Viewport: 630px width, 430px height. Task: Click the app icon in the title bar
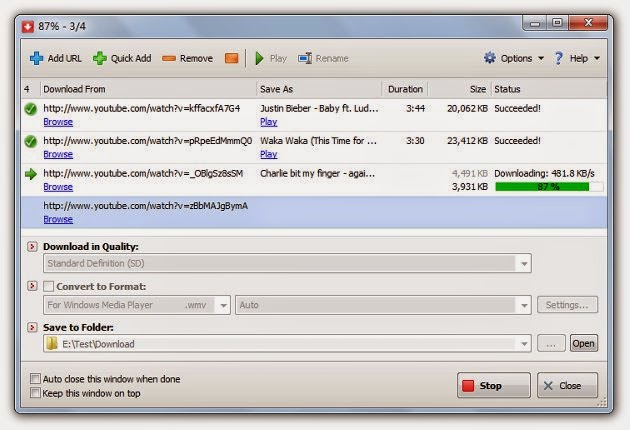28,27
